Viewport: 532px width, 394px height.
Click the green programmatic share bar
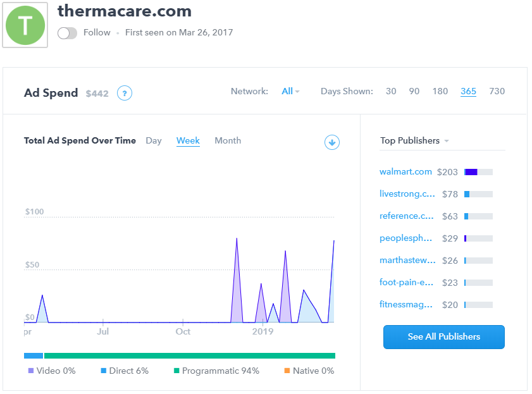[x=190, y=355]
